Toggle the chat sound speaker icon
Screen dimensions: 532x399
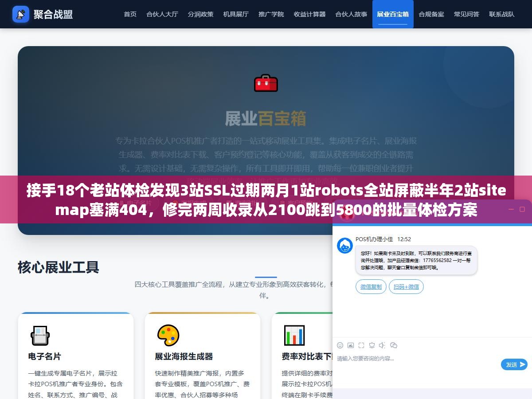point(382,345)
